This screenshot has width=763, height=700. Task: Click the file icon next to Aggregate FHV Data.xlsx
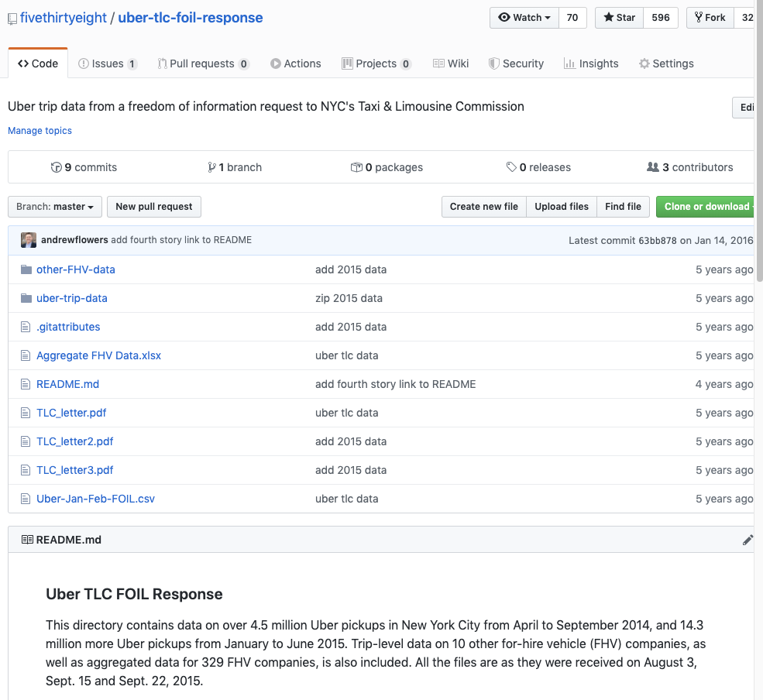click(x=26, y=355)
